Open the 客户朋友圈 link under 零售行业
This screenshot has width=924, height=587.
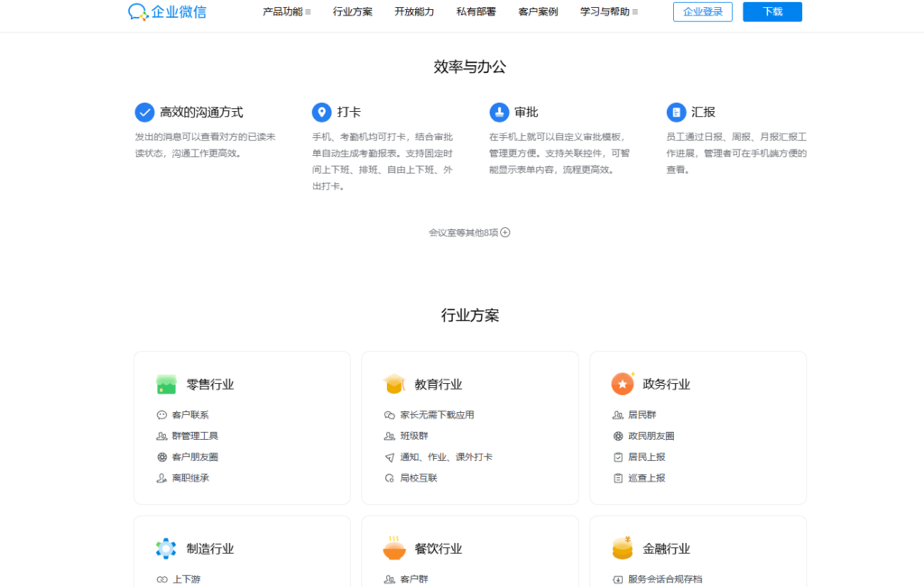(194, 457)
